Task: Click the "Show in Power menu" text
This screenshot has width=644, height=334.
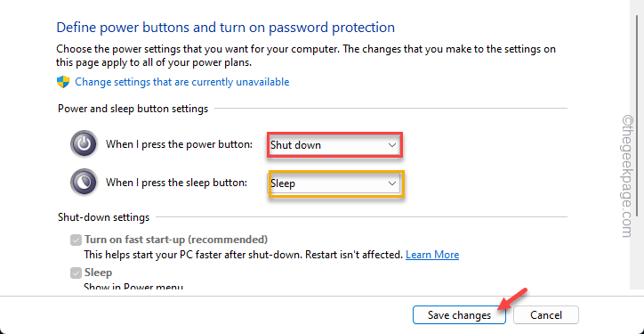Action: pos(133,287)
